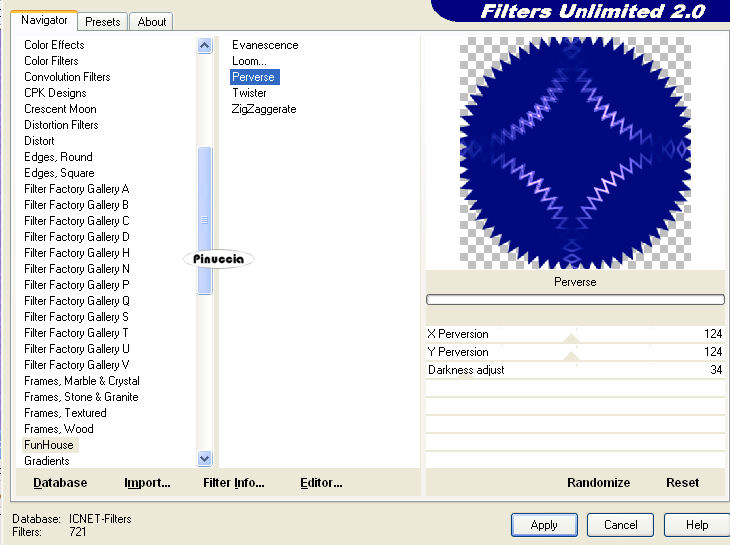Screen dimensions: 730x545
Task: Select Filter Factory Gallery V
Action: point(76,365)
